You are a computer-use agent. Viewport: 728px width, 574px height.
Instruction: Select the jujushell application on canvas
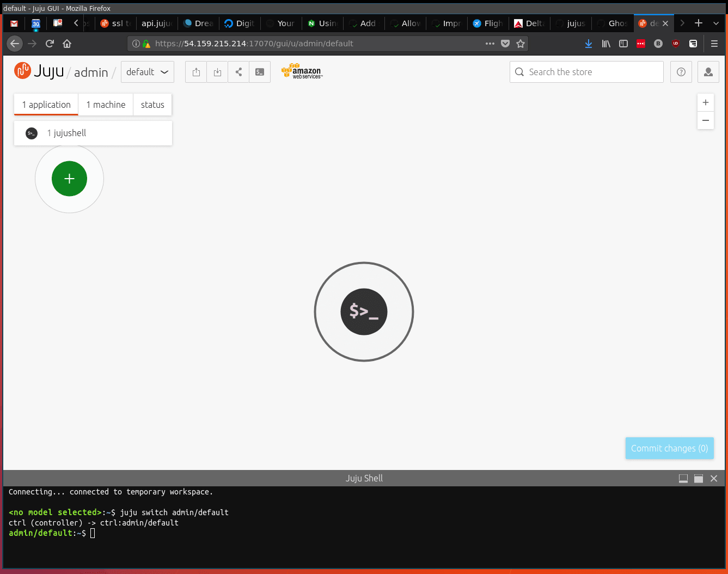click(364, 312)
